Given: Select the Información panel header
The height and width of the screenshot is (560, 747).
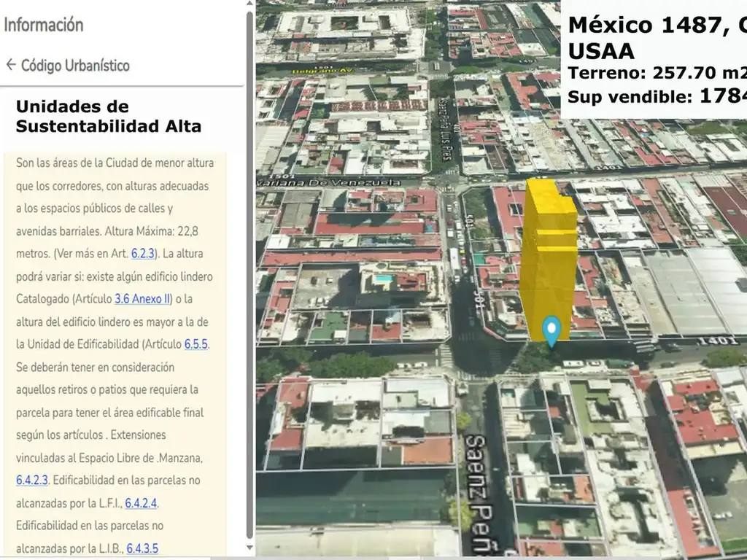Looking at the screenshot, I should pos(44,25).
